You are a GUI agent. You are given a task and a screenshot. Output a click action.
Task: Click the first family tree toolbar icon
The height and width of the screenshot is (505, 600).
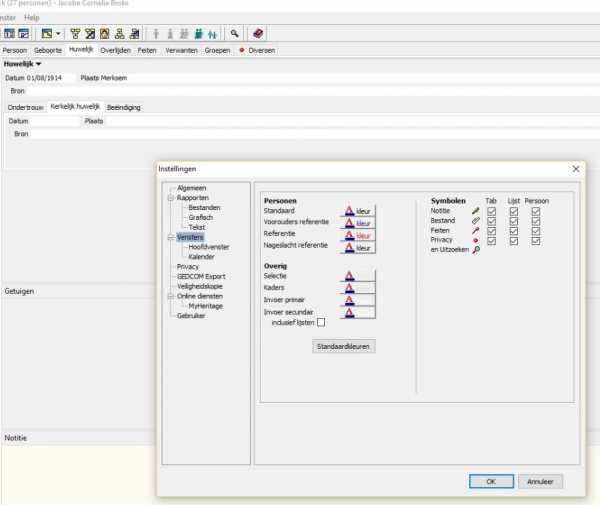click(x=76, y=33)
